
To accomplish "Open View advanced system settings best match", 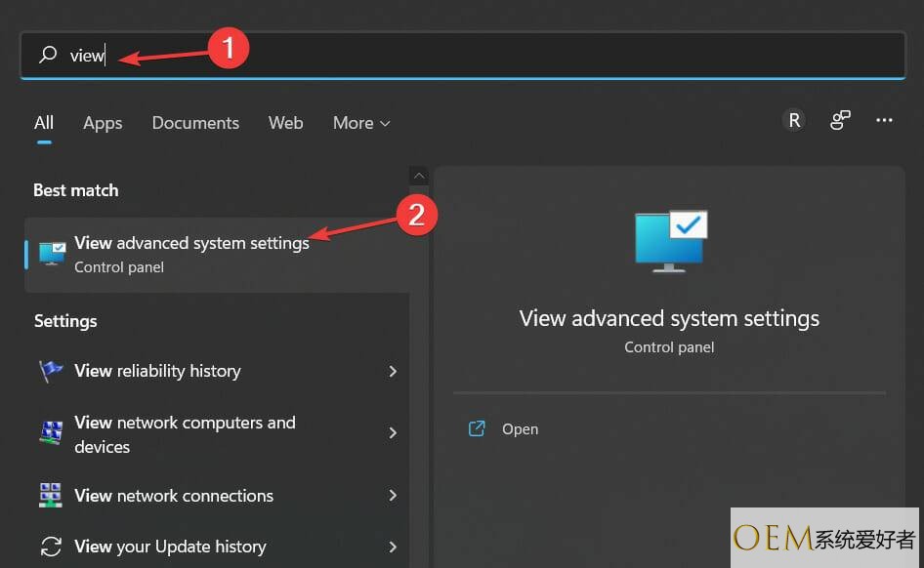I will click(191, 254).
